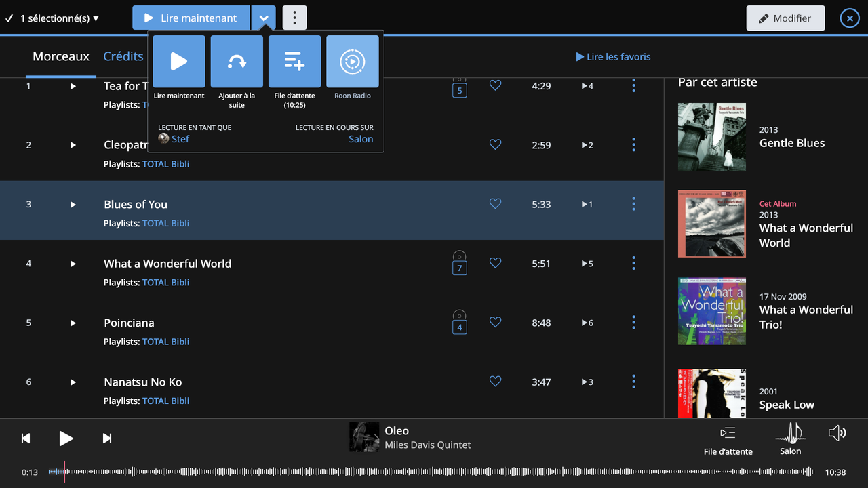The height and width of the screenshot is (488, 868).
Task: Switch to the Crédits tab
Action: tap(123, 56)
